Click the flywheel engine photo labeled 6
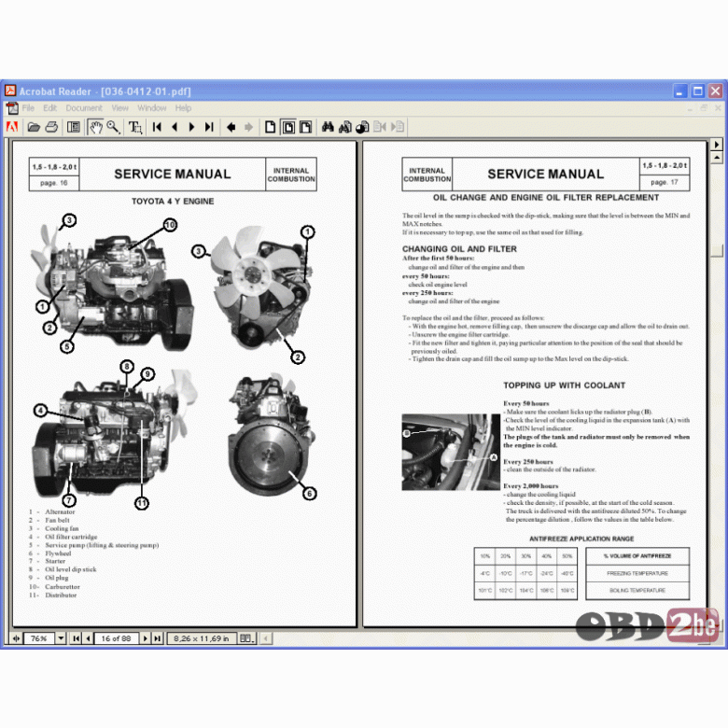The height and width of the screenshot is (728, 728). click(x=271, y=435)
